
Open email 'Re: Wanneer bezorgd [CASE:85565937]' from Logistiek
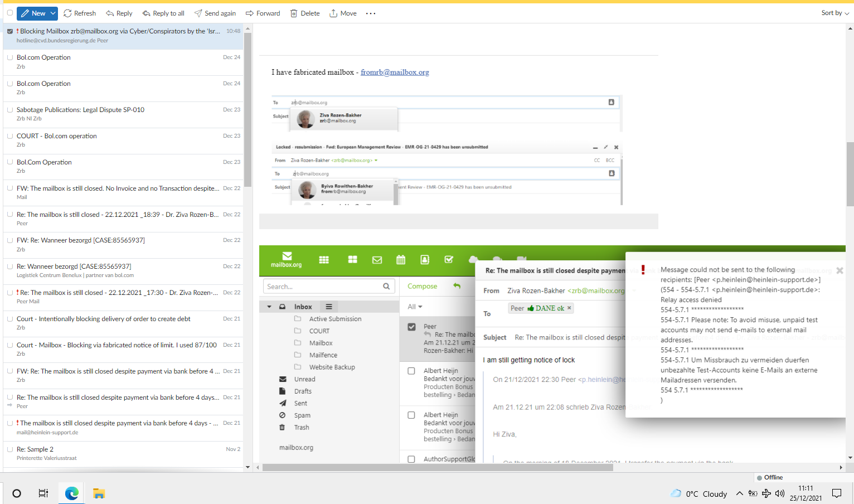[123, 270]
